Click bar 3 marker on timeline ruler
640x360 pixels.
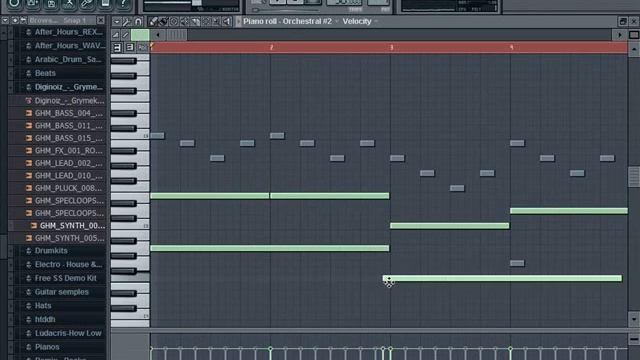click(391, 47)
